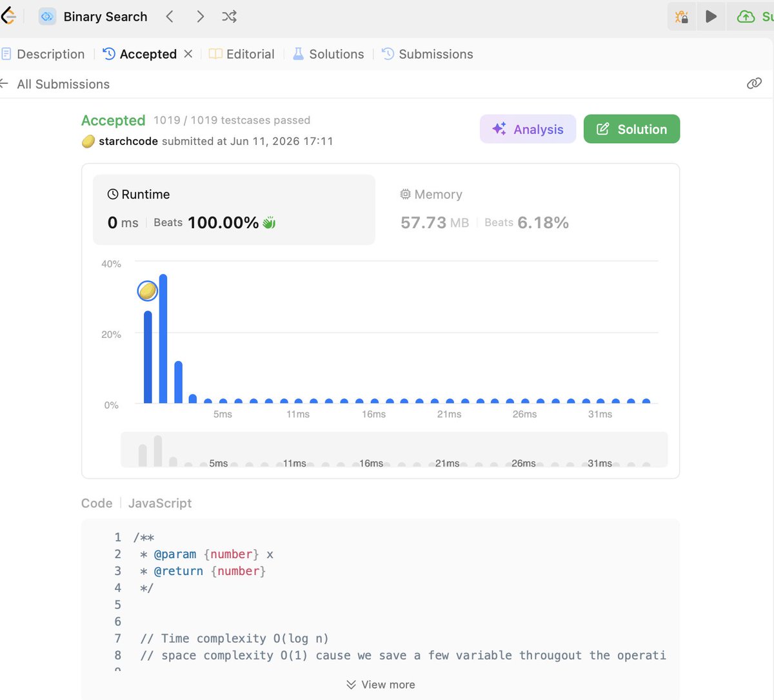Click the debugger icon with lock

681,17
